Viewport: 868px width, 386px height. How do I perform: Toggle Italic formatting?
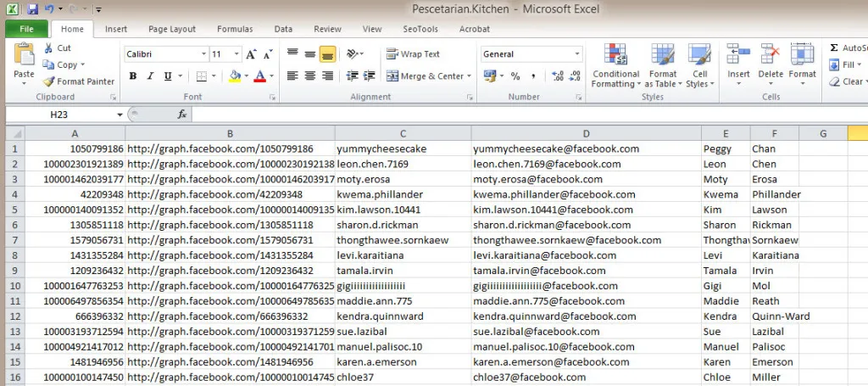(150, 76)
